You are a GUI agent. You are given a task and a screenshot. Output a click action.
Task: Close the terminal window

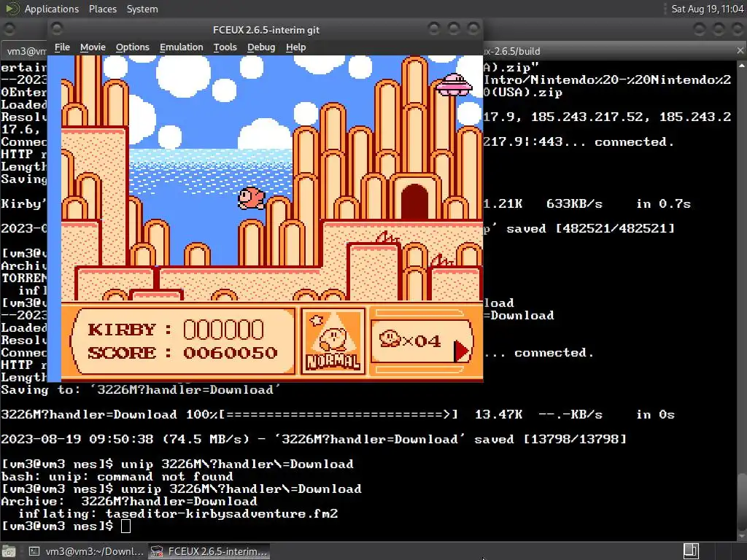pos(738,29)
